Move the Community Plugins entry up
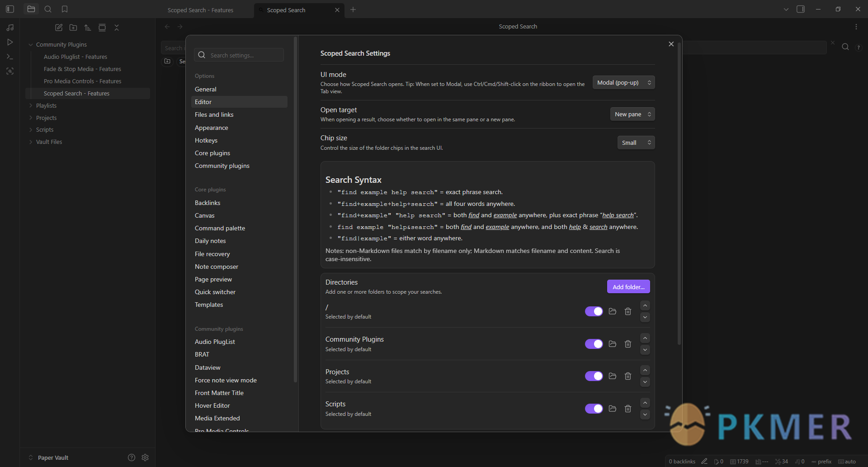 [x=645, y=338]
